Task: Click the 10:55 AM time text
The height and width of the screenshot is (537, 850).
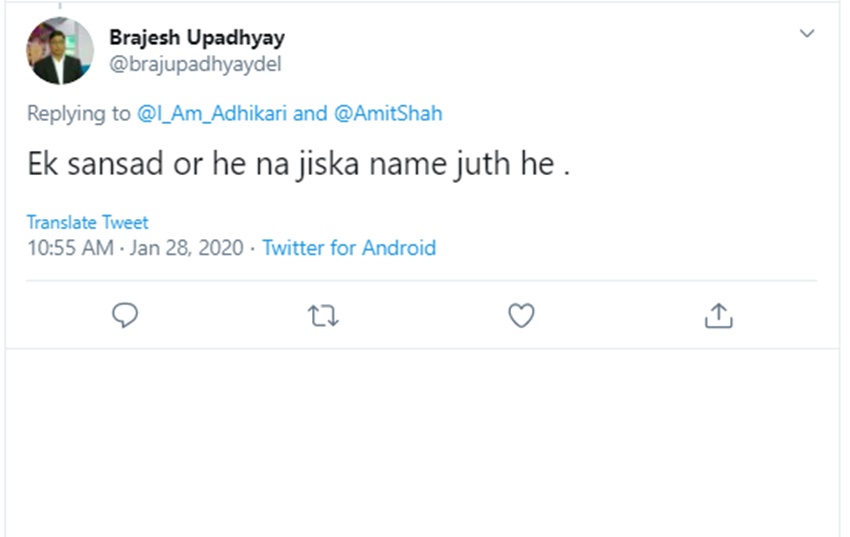Action: [70, 247]
